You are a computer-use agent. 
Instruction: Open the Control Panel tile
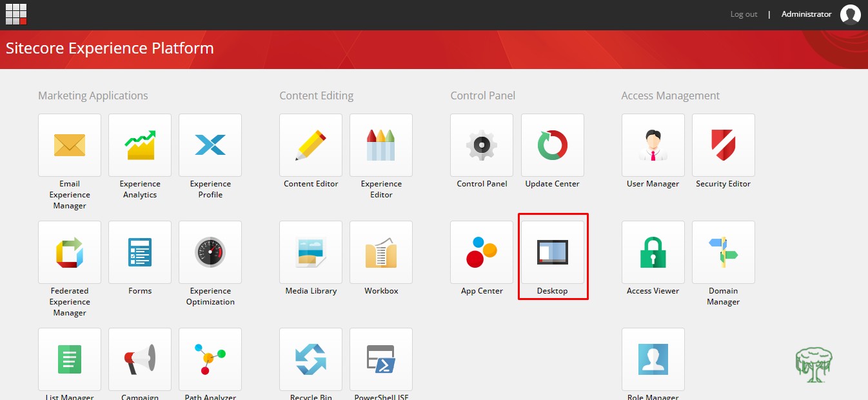pyautogui.click(x=482, y=145)
